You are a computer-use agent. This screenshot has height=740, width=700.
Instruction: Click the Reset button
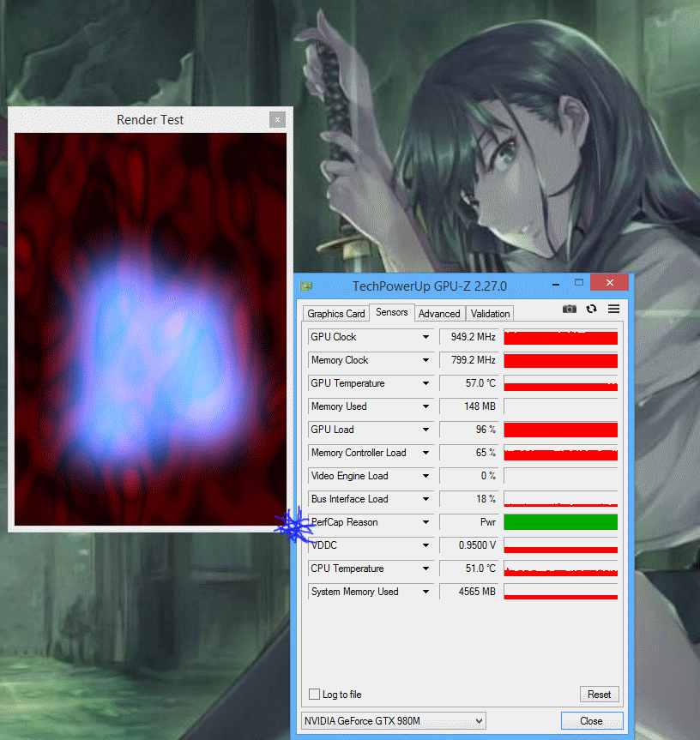[599, 695]
